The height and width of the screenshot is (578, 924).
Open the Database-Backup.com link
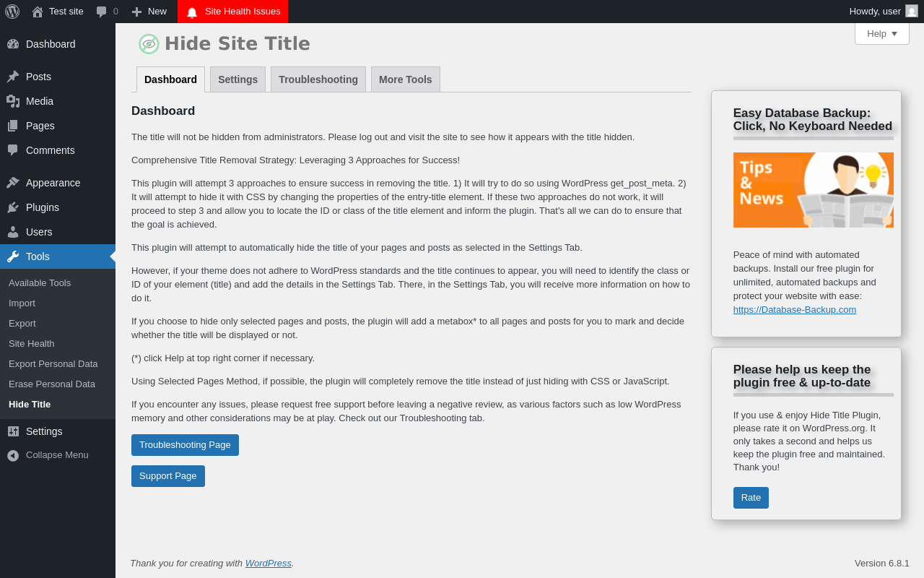795,309
